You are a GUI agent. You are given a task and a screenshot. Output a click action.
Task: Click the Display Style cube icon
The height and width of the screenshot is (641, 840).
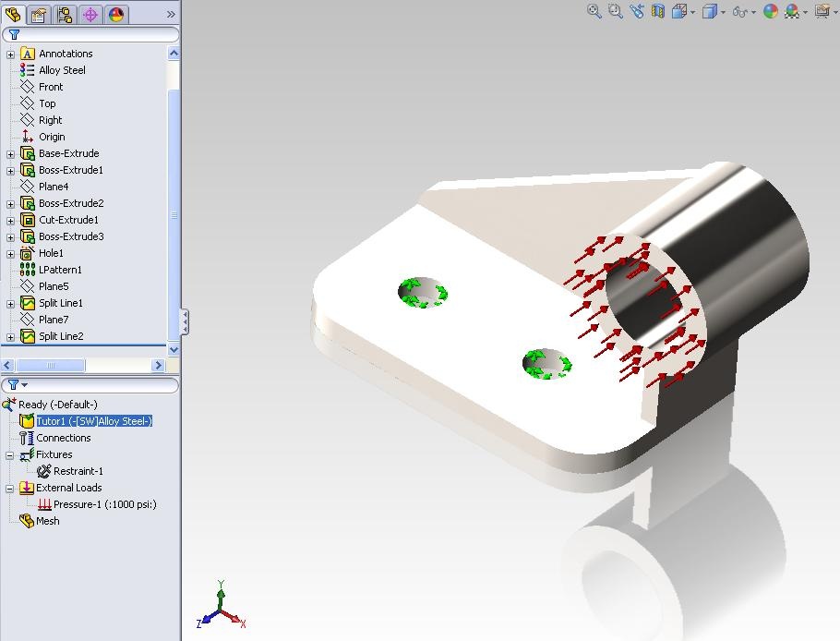(709, 11)
